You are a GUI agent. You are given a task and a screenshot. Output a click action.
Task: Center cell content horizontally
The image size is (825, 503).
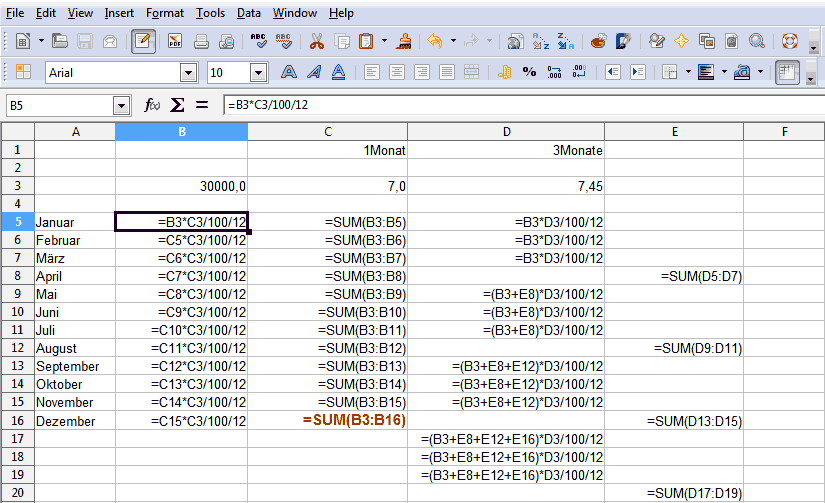(x=397, y=72)
